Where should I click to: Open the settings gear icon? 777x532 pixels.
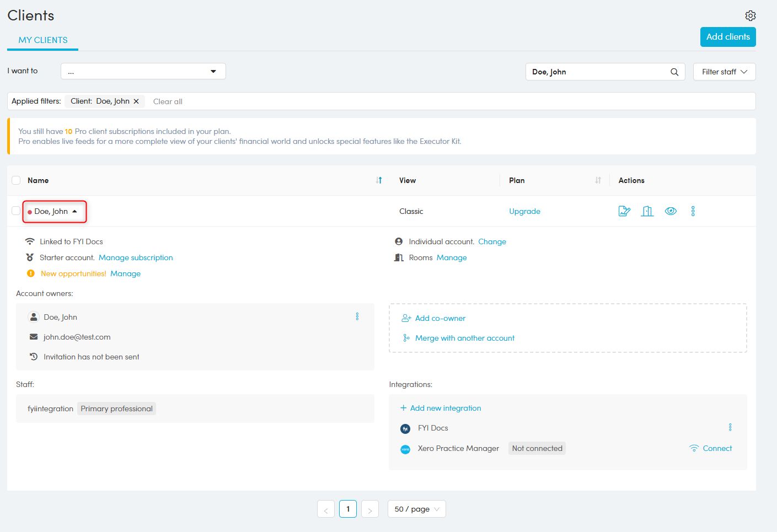click(750, 15)
